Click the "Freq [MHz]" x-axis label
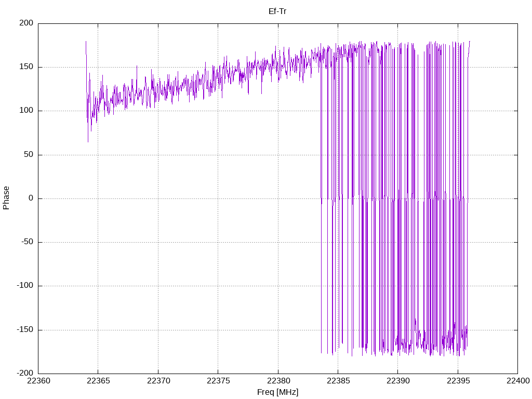 pyautogui.click(x=277, y=392)
